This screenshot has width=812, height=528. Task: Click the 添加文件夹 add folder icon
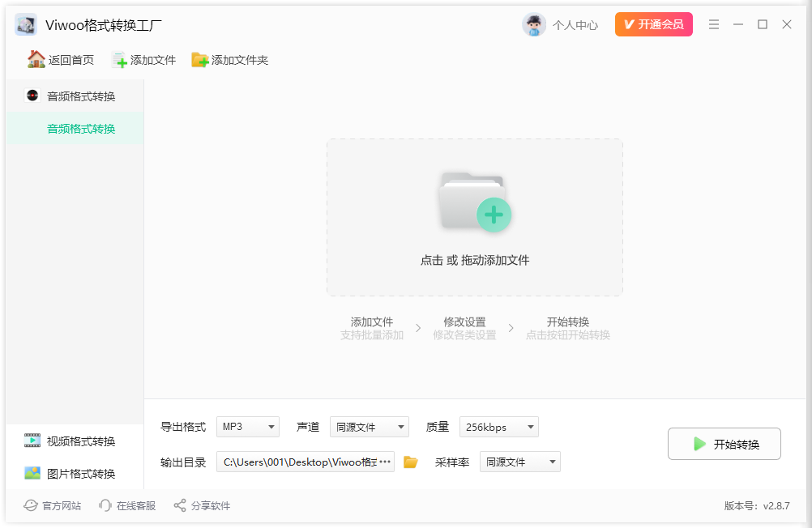(198, 59)
